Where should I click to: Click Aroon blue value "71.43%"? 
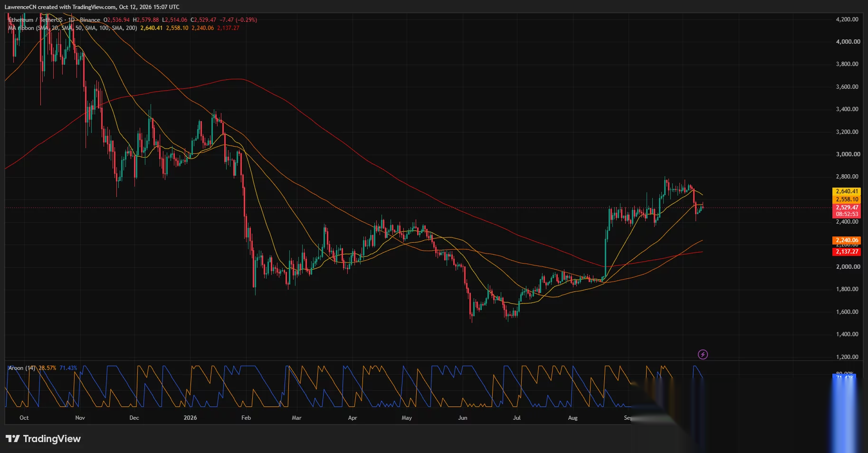click(x=68, y=368)
